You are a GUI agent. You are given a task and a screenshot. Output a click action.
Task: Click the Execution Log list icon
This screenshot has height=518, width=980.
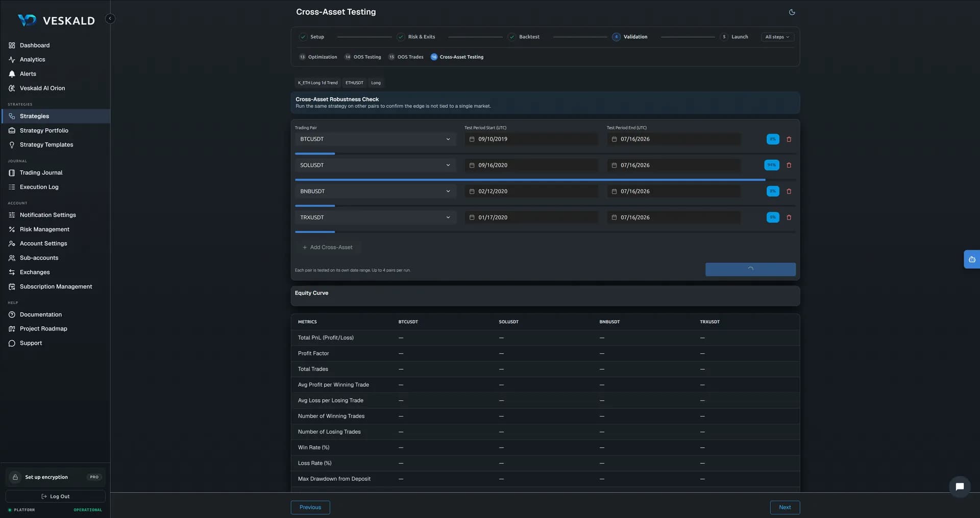point(12,187)
